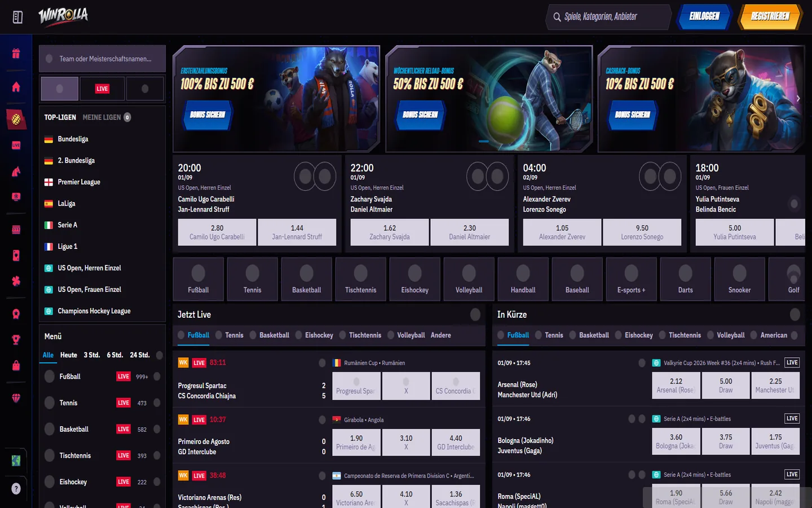Viewport: 812px width, 508px height.
Task: Collapse the sidebar with the top-left panel icon
Action: tap(17, 17)
